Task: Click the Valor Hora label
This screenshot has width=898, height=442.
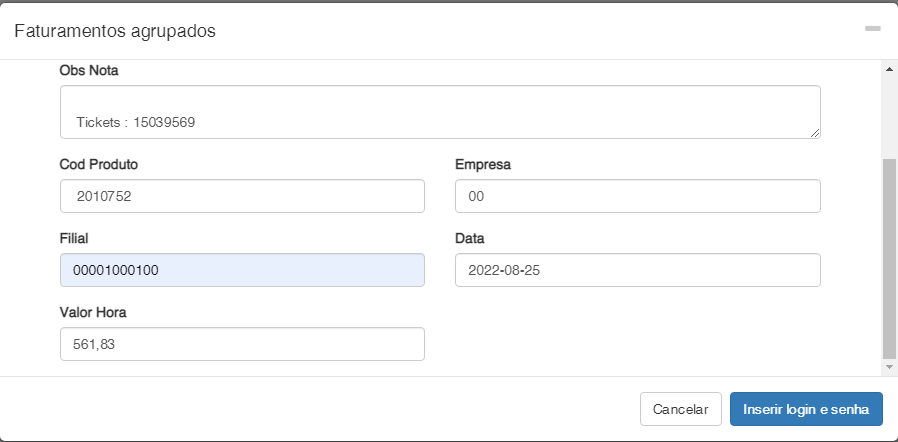Action: [x=93, y=312]
